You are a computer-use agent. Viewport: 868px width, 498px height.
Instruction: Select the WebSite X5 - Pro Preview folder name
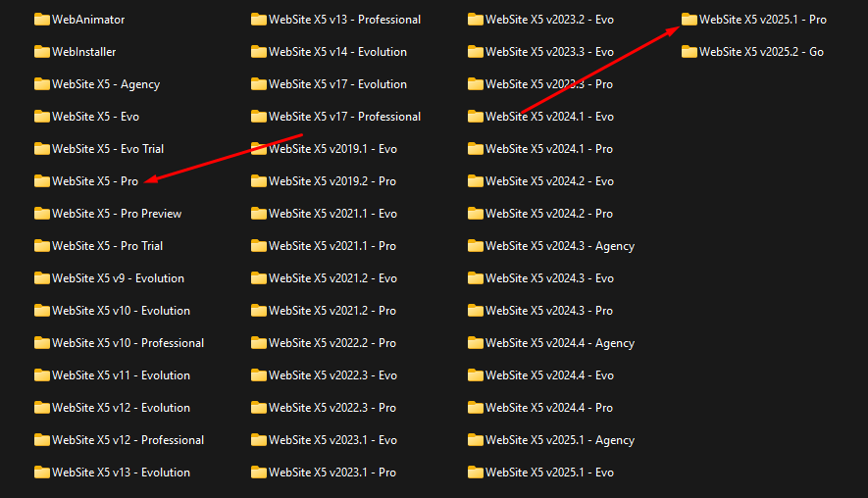point(117,214)
